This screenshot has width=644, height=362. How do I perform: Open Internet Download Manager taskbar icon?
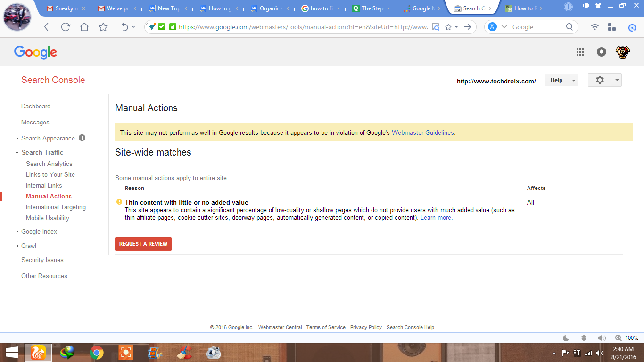click(67, 353)
